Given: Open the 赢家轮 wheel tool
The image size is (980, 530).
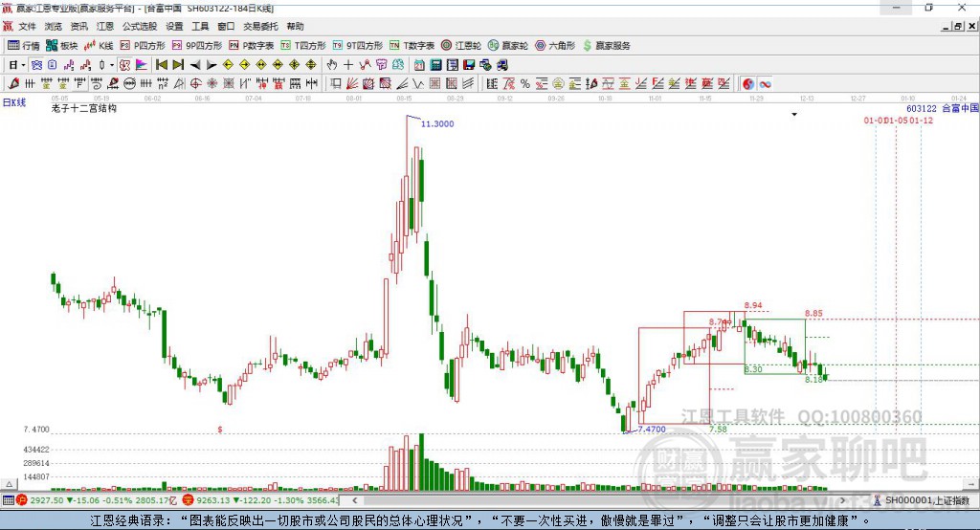Looking at the screenshot, I should (508, 46).
